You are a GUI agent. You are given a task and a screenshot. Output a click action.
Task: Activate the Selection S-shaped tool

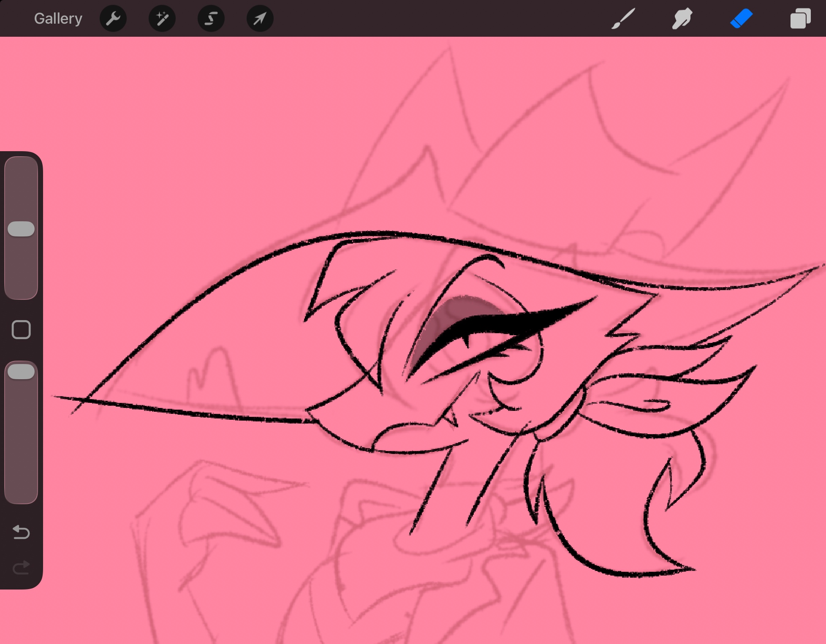point(211,19)
